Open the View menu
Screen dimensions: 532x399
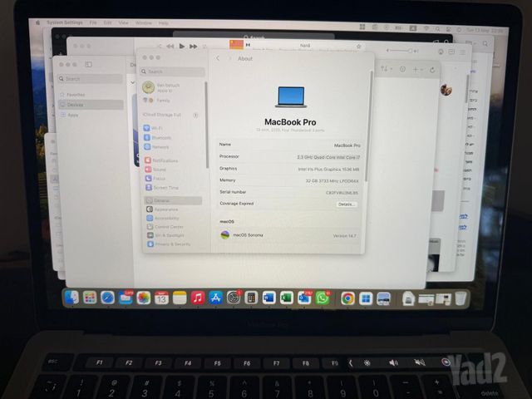124,22
